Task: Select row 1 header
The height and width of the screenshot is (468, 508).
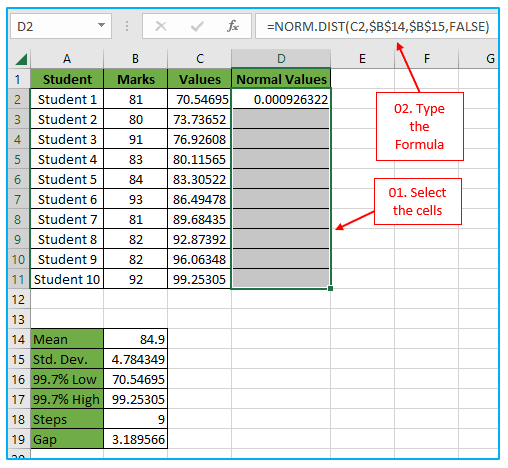Action: 19,79
